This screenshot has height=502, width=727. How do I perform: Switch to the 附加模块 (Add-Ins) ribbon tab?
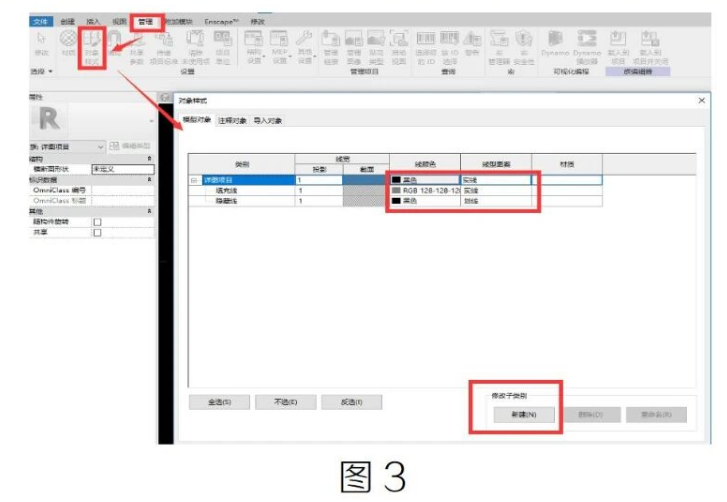click(x=179, y=21)
